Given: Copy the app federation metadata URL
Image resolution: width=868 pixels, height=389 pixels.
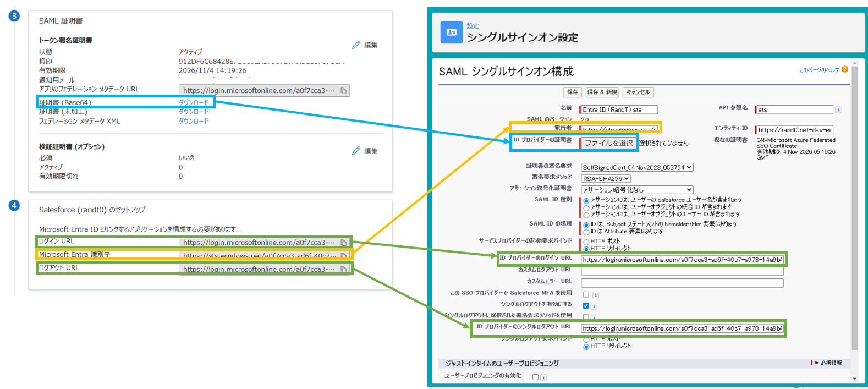Looking at the screenshot, I should [344, 91].
